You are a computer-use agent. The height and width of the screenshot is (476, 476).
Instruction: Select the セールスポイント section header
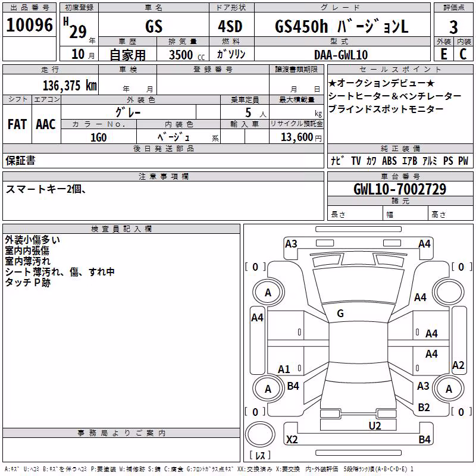pyautogui.click(x=400, y=69)
